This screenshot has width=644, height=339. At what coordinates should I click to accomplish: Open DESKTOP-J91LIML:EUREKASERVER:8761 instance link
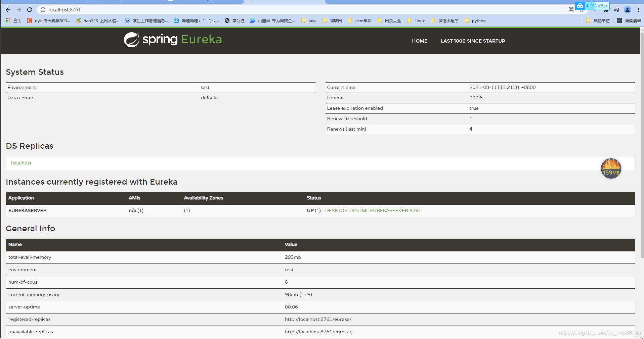point(373,210)
